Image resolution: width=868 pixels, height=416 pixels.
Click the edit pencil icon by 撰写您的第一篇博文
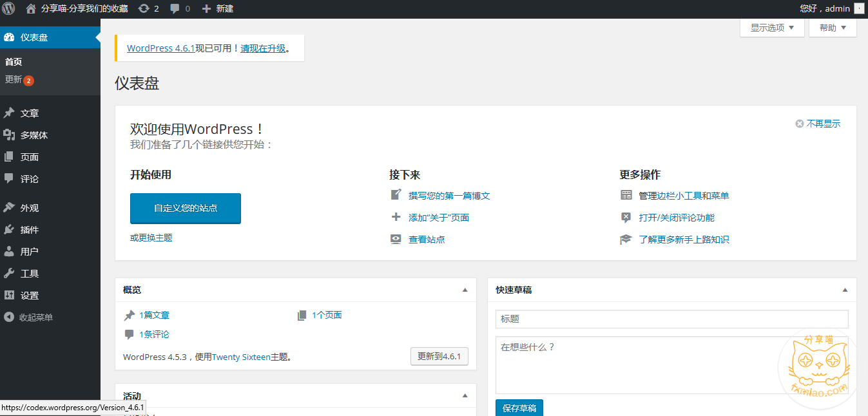(396, 195)
